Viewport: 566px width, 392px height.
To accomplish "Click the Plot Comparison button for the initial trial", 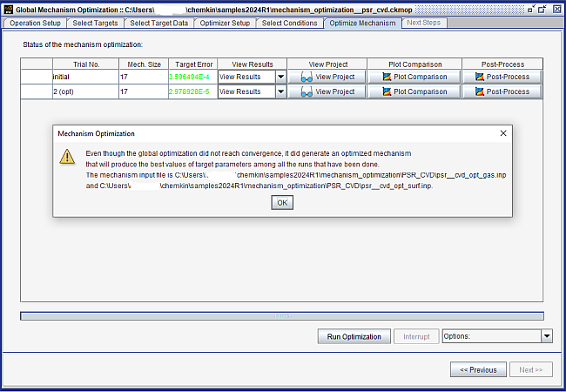I will 414,77.
